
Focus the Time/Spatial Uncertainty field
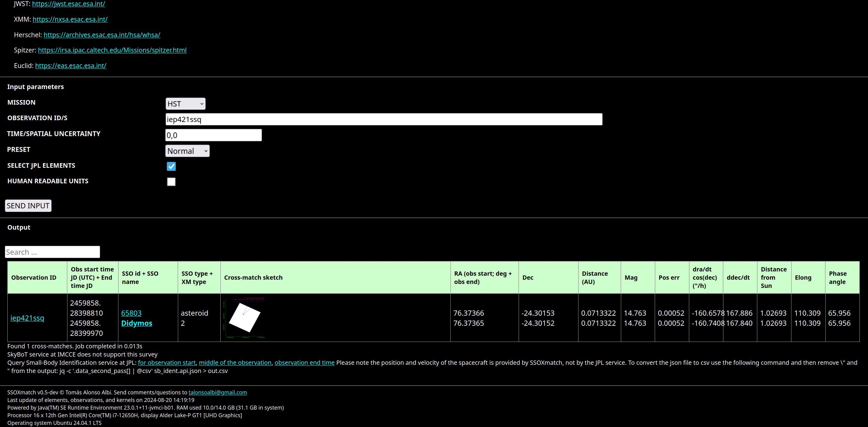(213, 135)
